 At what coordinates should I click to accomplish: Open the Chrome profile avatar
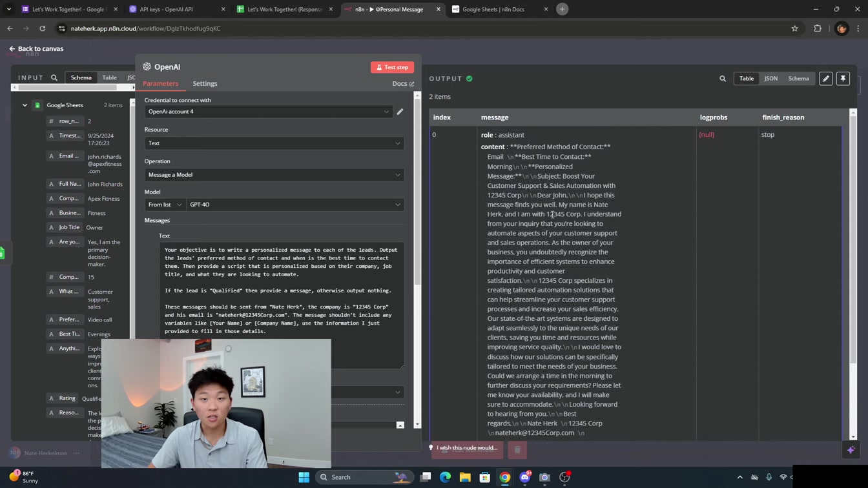[841, 28]
